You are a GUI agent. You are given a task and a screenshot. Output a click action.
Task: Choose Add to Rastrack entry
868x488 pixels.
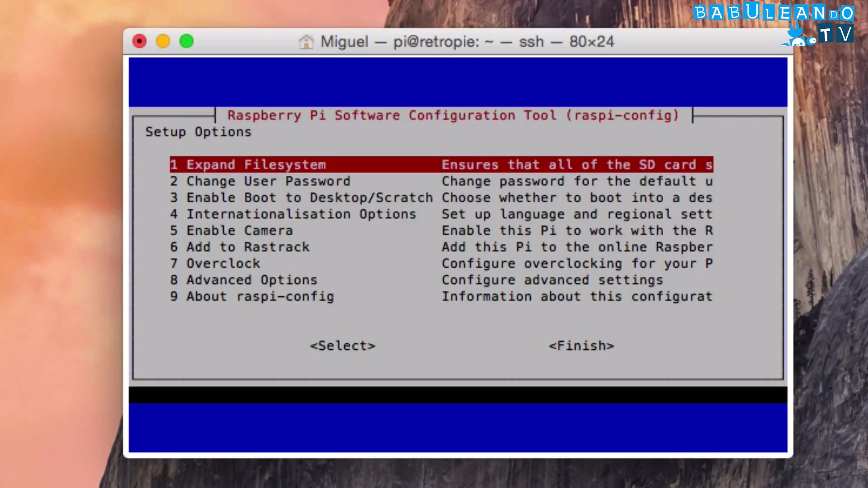pyautogui.click(x=441, y=247)
